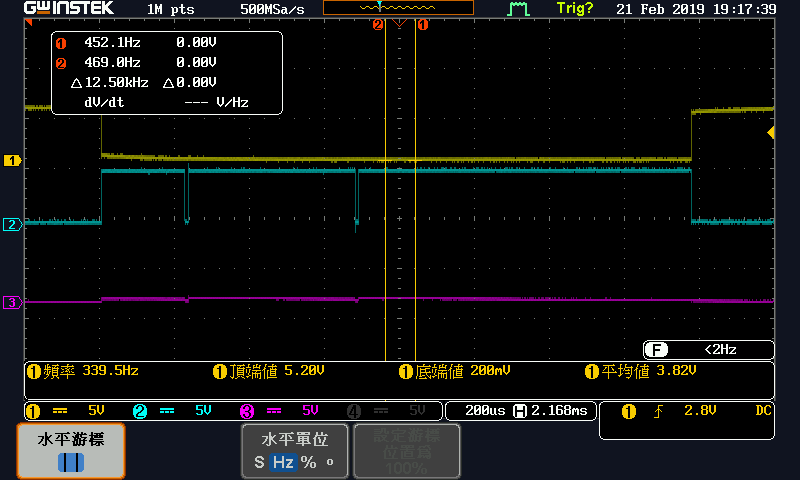
Task: Click the 500MSa/s sample rate
Action: coord(272,9)
